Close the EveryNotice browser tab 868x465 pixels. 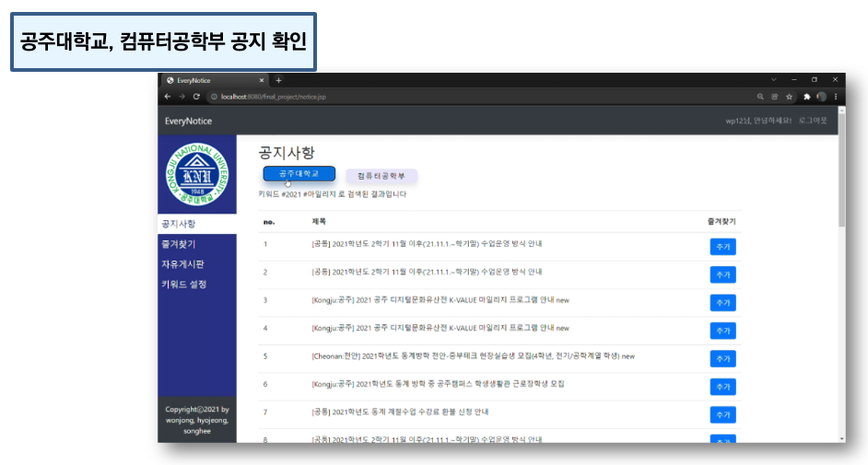pos(262,81)
